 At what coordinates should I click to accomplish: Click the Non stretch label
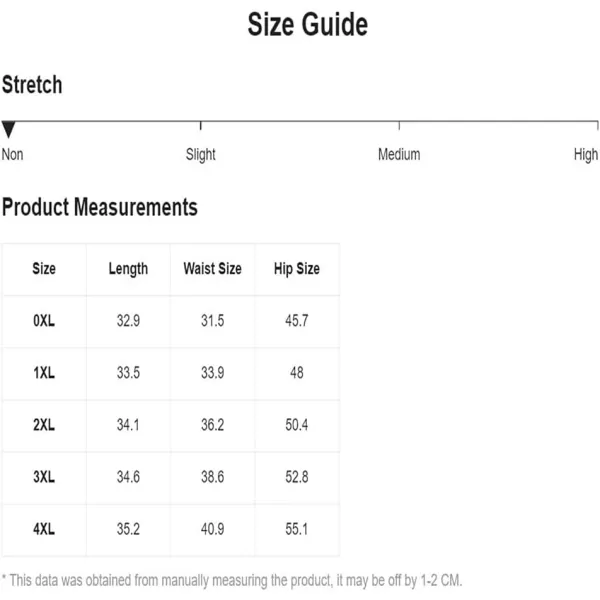pos(12,155)
